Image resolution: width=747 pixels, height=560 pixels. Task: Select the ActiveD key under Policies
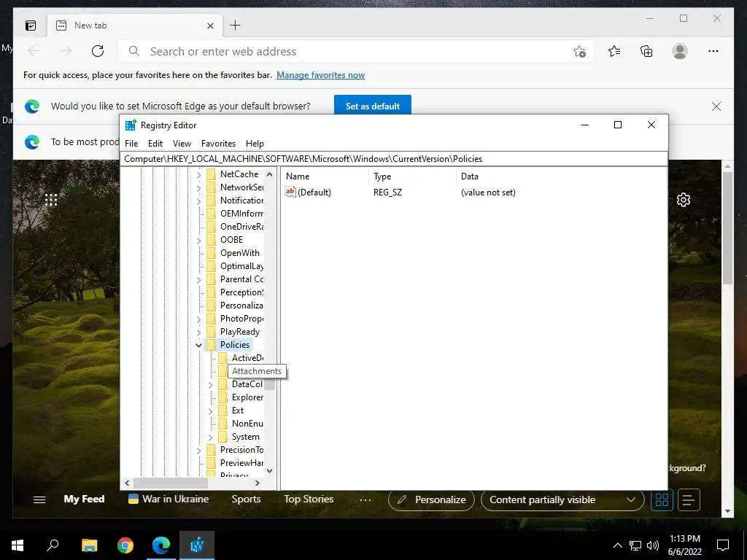click(x=247, y=357)
